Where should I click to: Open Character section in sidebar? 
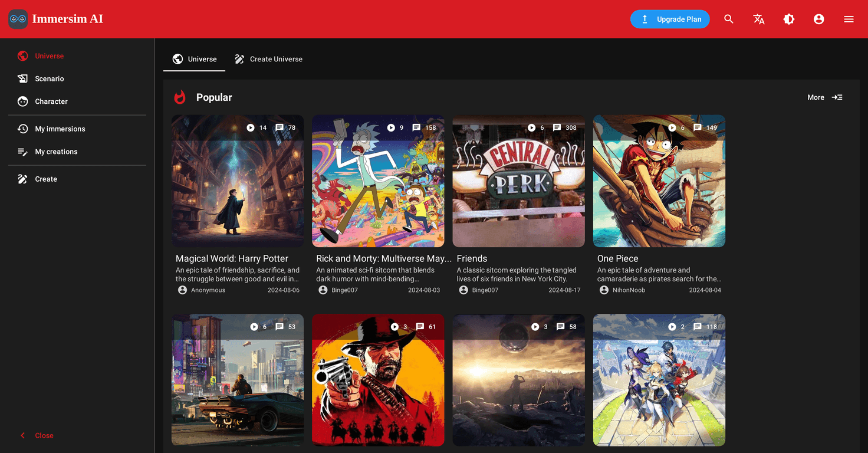click(x=51, y=101)
